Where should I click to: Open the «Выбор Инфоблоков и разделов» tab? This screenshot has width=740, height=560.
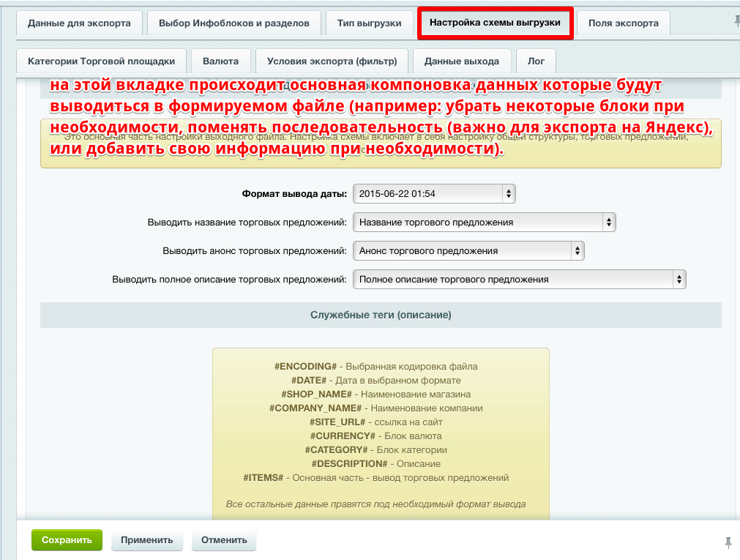tap(234, 23)
